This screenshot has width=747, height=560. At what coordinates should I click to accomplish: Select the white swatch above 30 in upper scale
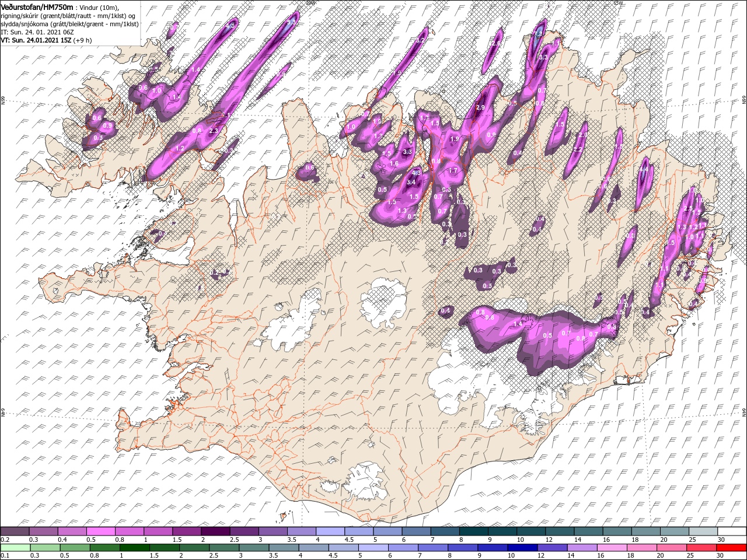click(732, 531)
